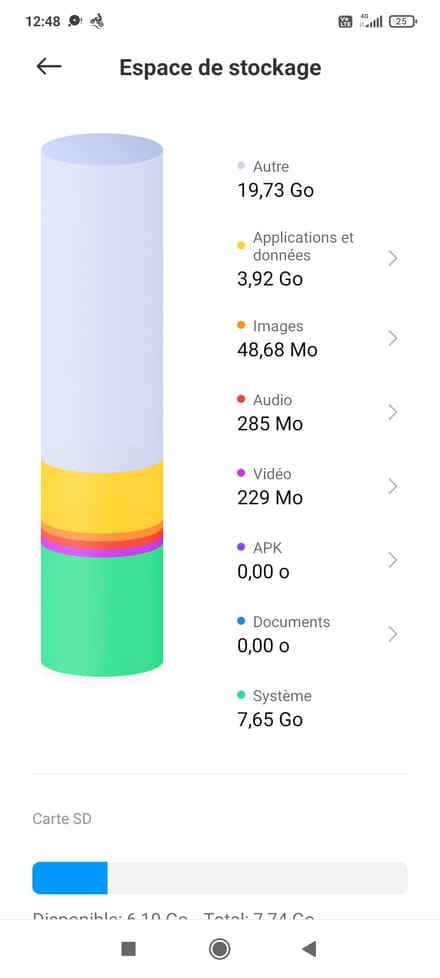The image size is (440, 978).
Task: Tap the battery status icon
Action: [x=403, y=22]
